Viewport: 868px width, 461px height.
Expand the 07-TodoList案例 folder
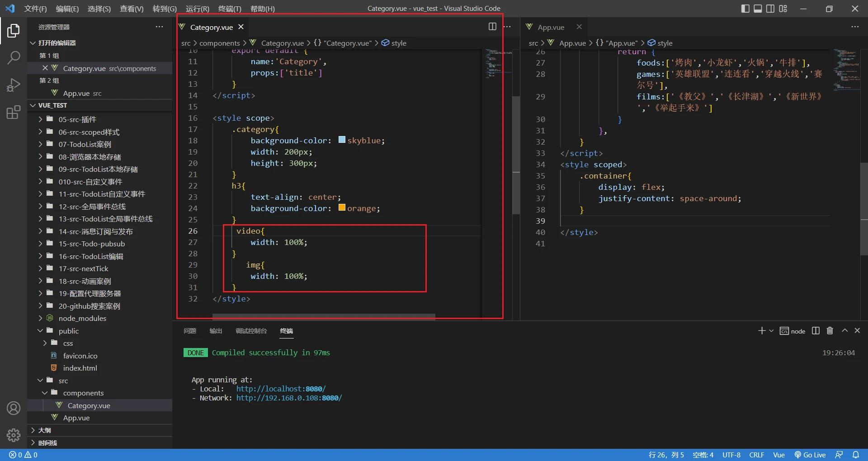(x=85, y=144)
